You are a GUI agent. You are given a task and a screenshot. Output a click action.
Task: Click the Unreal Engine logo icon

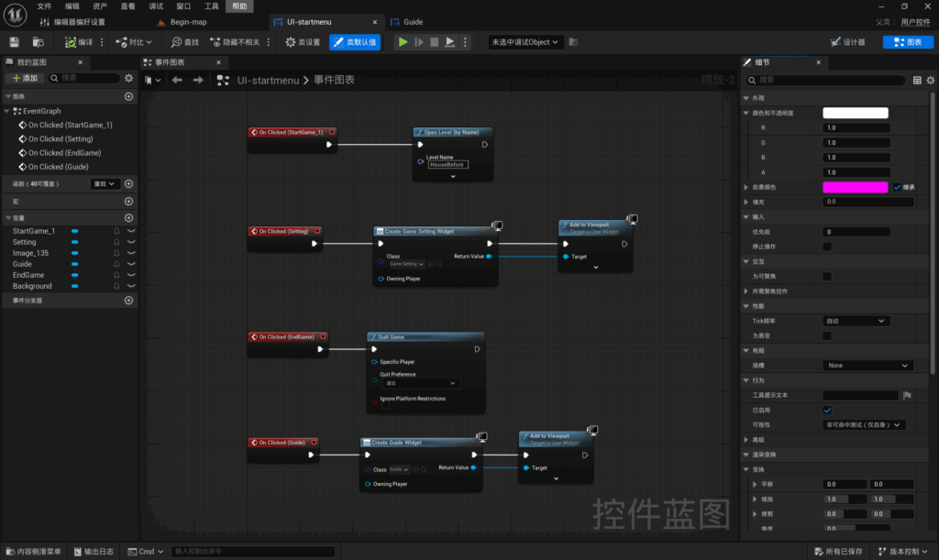tap(15, 15)
